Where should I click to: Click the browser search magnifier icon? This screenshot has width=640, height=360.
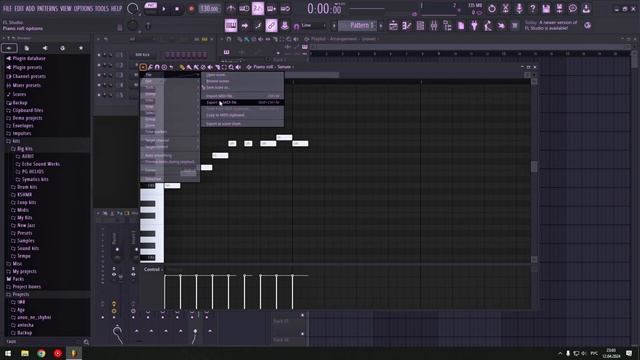coord(86,342)
